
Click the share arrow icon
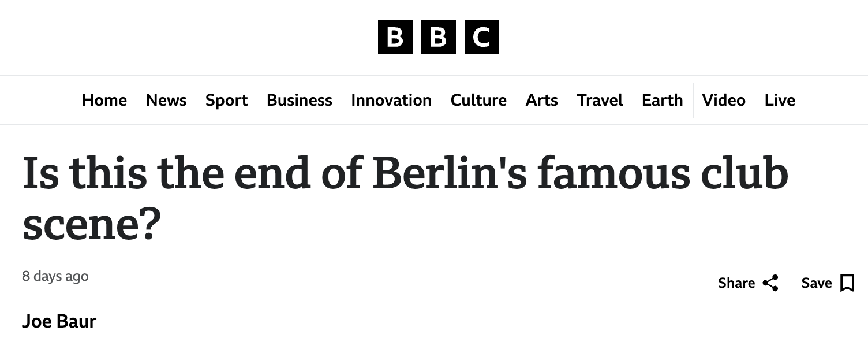770,283
